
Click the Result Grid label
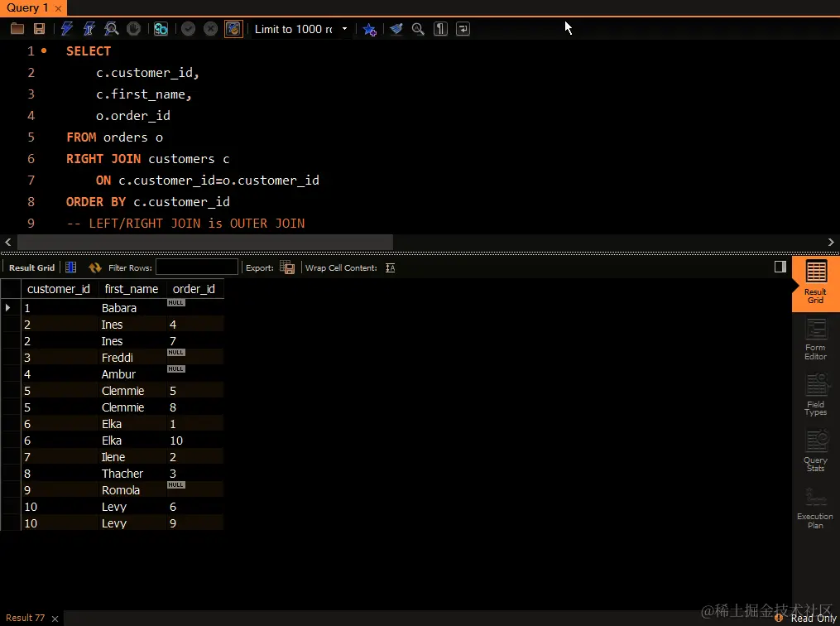coord(31,267)
